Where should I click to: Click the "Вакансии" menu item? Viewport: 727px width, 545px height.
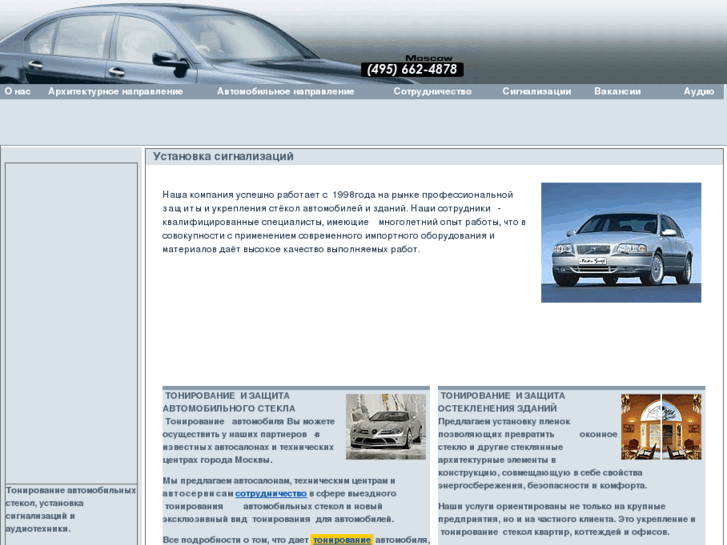click(618, 91)
